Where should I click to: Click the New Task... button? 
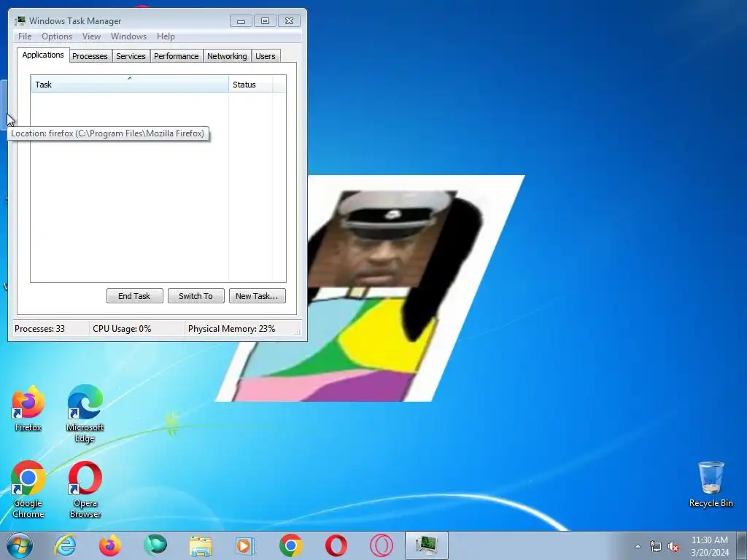click(257, 296)
